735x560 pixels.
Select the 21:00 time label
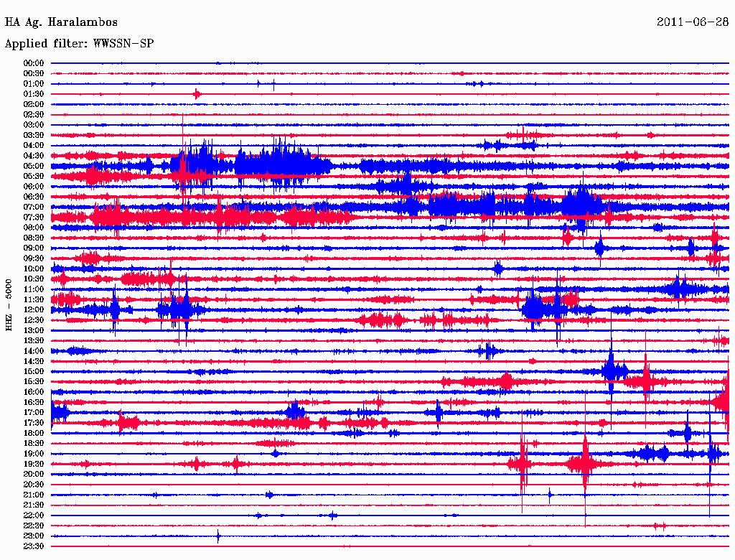[x=34, y=495]
